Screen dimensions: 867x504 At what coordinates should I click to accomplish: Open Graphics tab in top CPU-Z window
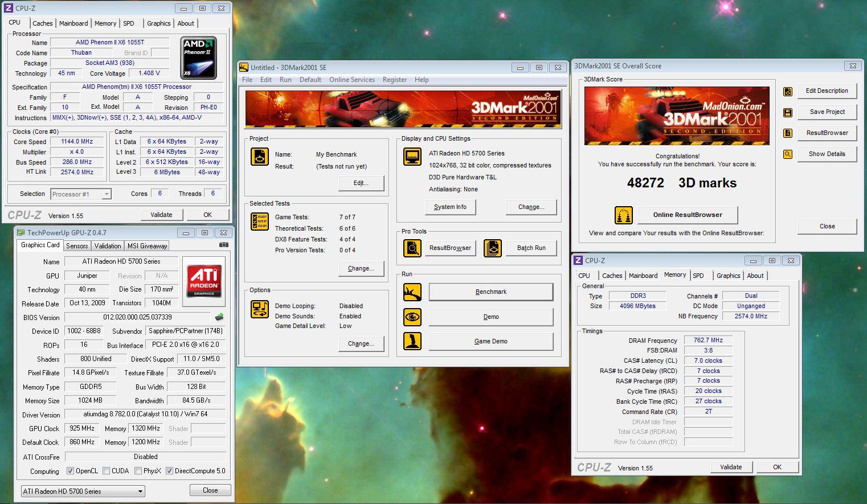point(158,23)
